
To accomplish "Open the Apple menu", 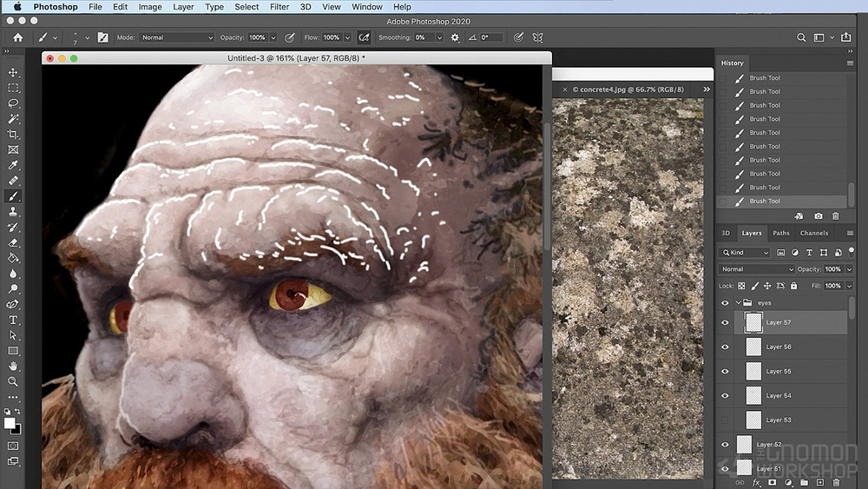I will pyautogui.click(x=17, y=7).
